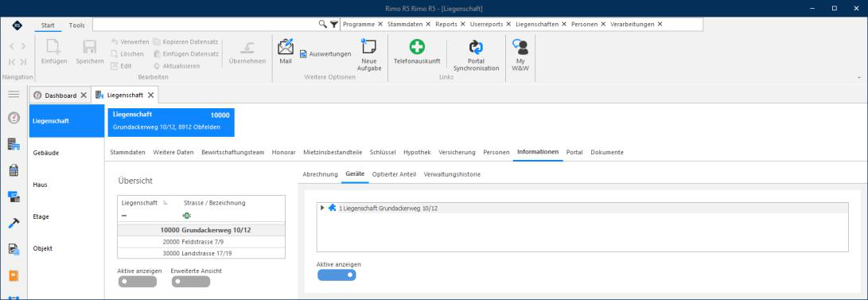Open the orange book icon in sidebar
The width and height of the screenshot is (868, 300).
pos(14,275)
